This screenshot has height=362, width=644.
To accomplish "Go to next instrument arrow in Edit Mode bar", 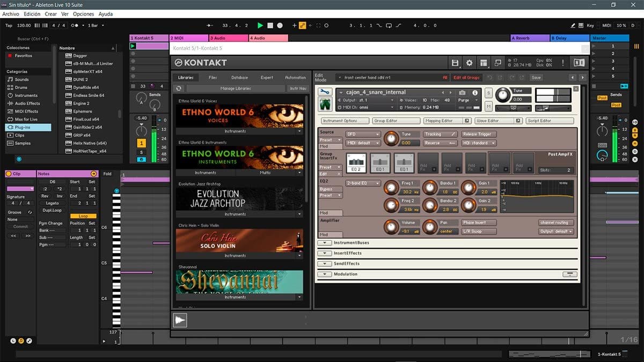I will click(x=582, y=78).
